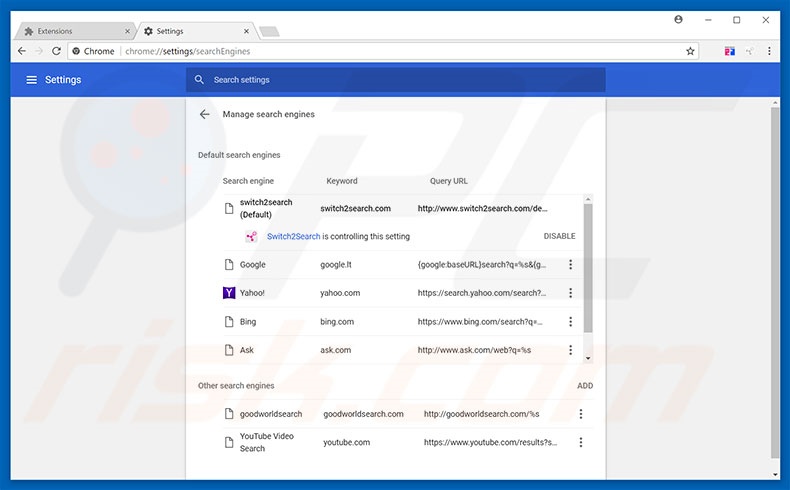Click the google.lt keyword
Viewport: 790px width, 490px height.
click(336, 264)
